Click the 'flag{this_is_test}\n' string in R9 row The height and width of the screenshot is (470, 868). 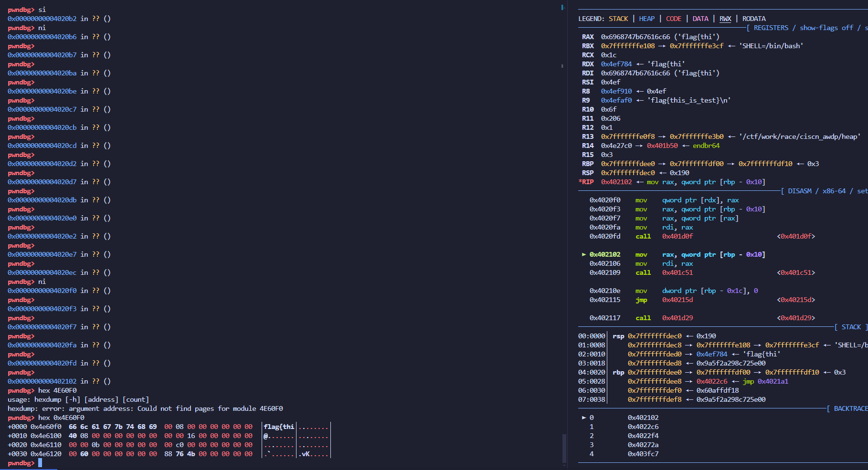[689, 100]
